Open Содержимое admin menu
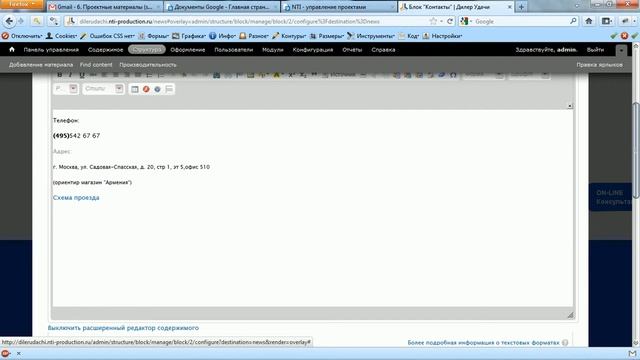Screen dimensions: 640x360 (x=105, y=50)
